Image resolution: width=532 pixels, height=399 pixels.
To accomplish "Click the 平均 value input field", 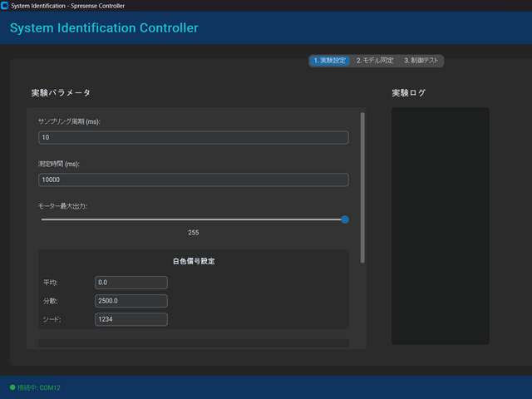I will pyautogui.click(x=131, y=283).
